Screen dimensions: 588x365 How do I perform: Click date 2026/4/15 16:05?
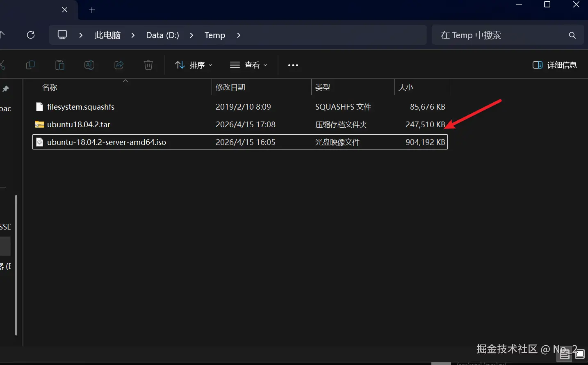click(x=246, y=142)
